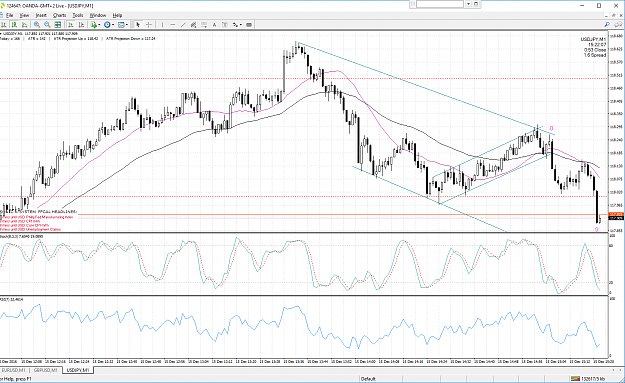Select the Draw Horizontal Line tool

click(173, 25)
